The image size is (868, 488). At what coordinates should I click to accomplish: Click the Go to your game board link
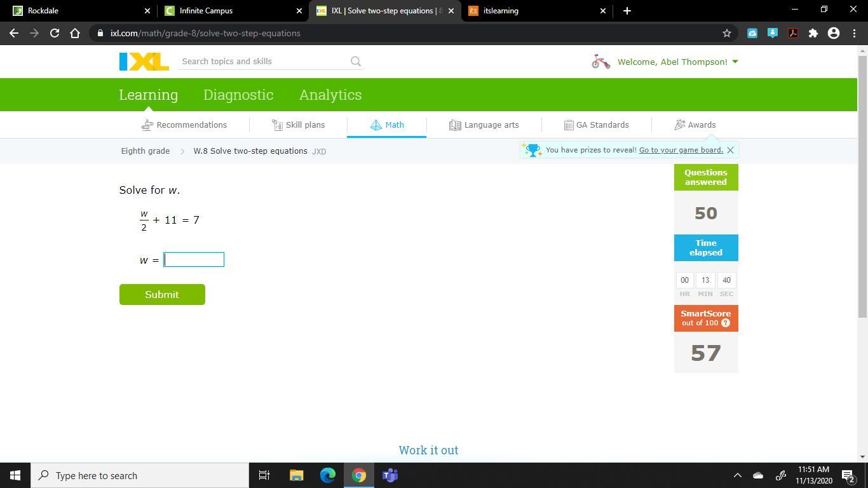pos(681,150)
